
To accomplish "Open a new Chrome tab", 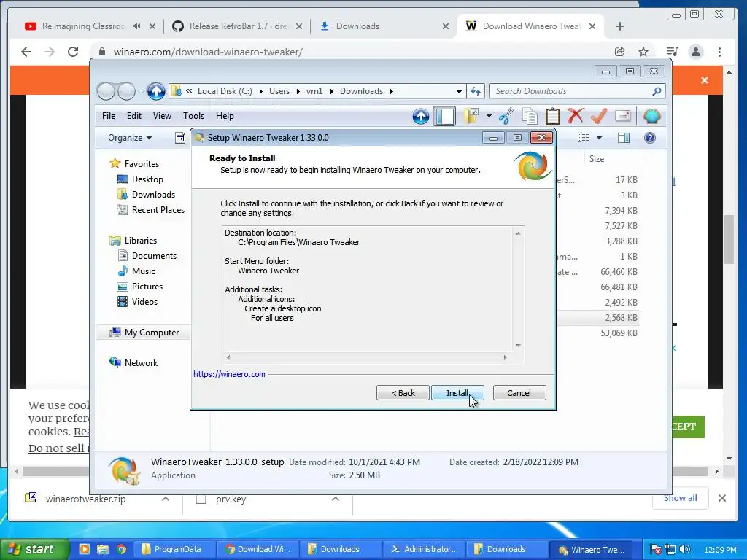I will point(620,26).
